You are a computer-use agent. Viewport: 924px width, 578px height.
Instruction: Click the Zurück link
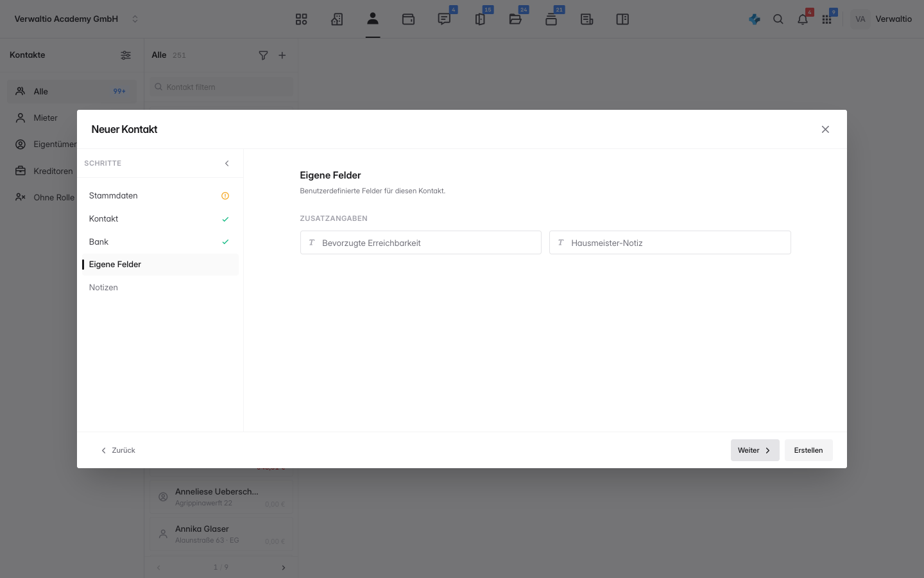118,450
